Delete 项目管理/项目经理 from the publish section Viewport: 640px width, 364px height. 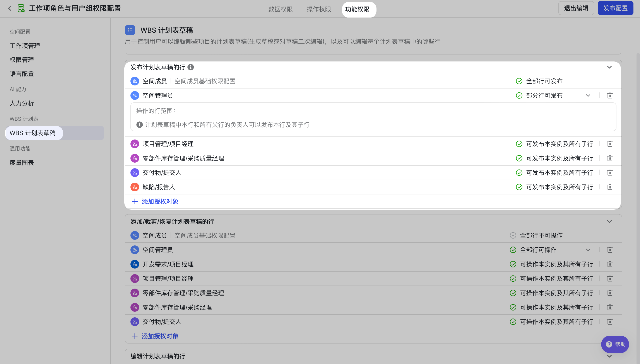(x=610, y=144)
